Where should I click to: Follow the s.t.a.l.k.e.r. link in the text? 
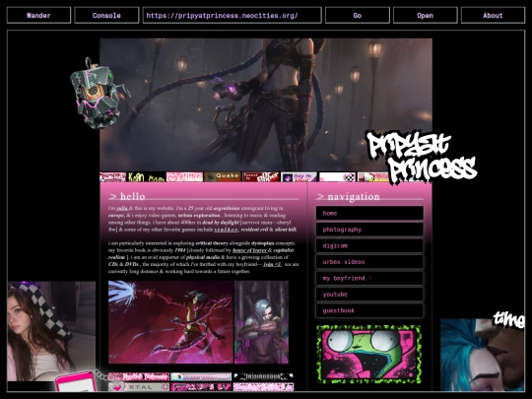tap(226, 230)
